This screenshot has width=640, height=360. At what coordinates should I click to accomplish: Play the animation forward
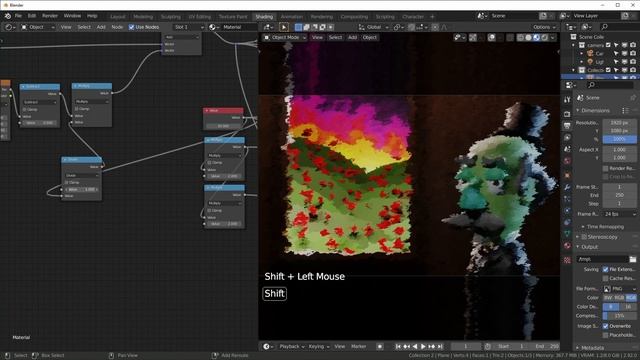coord(423,347)
